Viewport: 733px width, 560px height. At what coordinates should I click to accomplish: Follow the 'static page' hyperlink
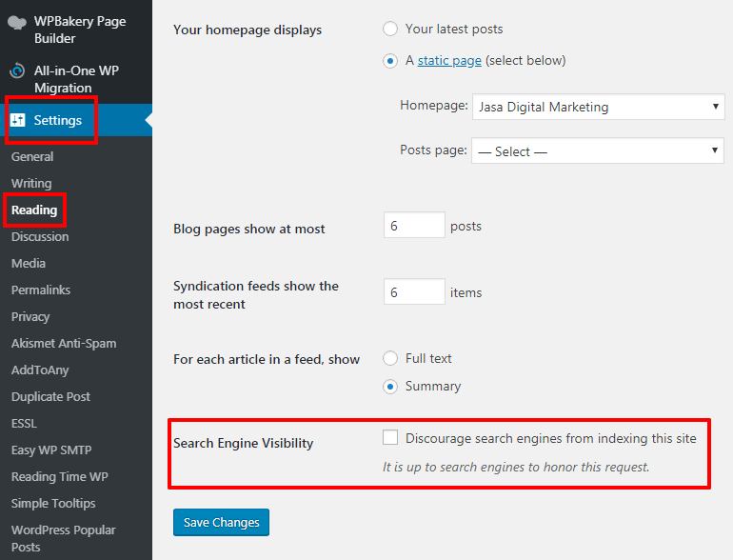click(x=449, y=61)
